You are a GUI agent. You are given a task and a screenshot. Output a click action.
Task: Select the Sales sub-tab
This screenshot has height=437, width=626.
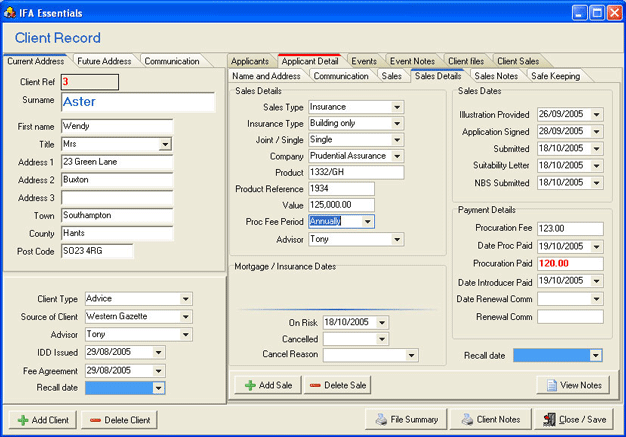click(391, 76)
